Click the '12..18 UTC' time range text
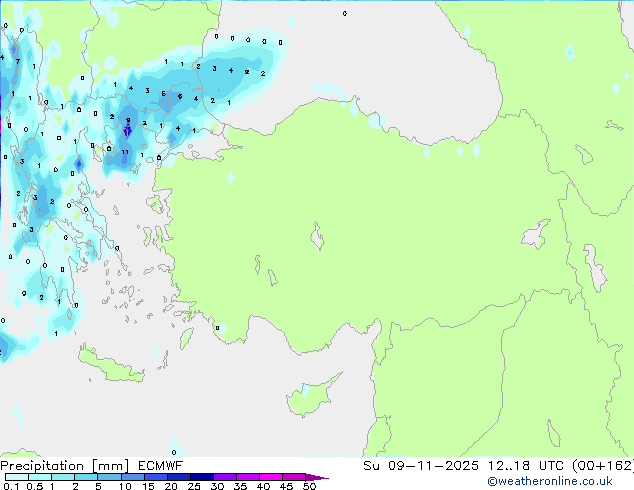Screen dimensions: 634x490 point(525,466)
